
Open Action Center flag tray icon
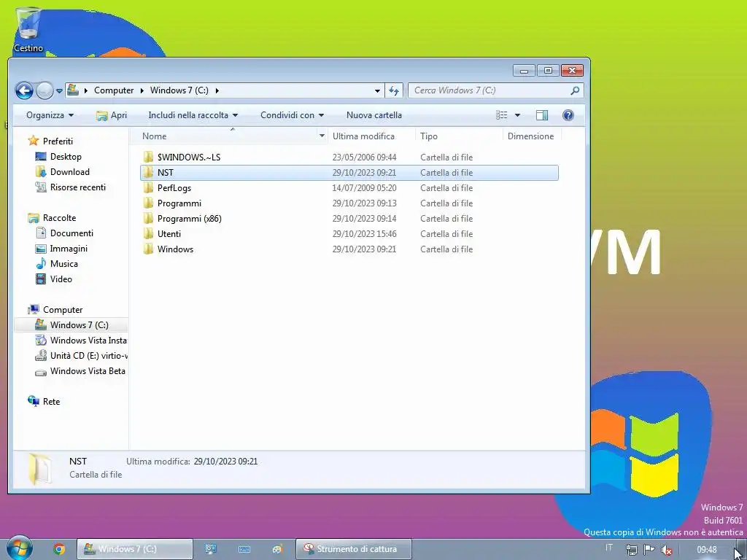click(x=649, y=550)
